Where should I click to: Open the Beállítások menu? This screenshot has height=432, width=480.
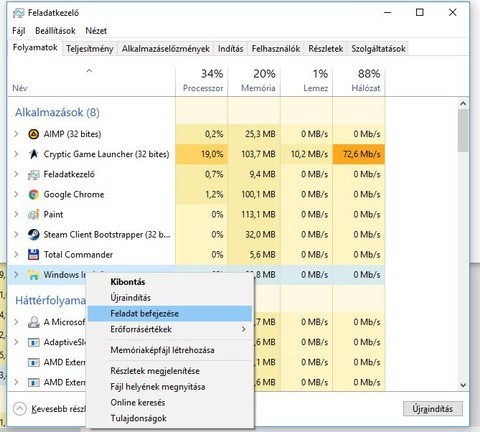coord(55,31)
